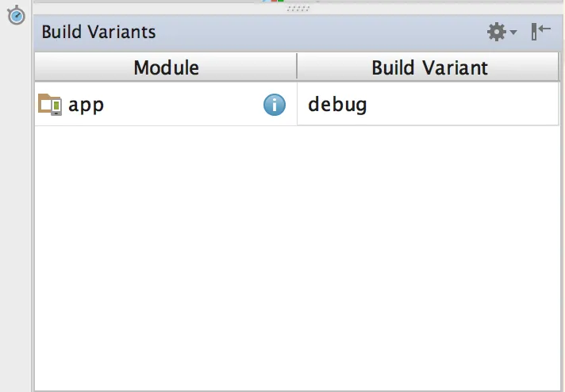The height and width of the screenshot is (392, 565).
Task: Select the app module name
Action: coord(86,105)
